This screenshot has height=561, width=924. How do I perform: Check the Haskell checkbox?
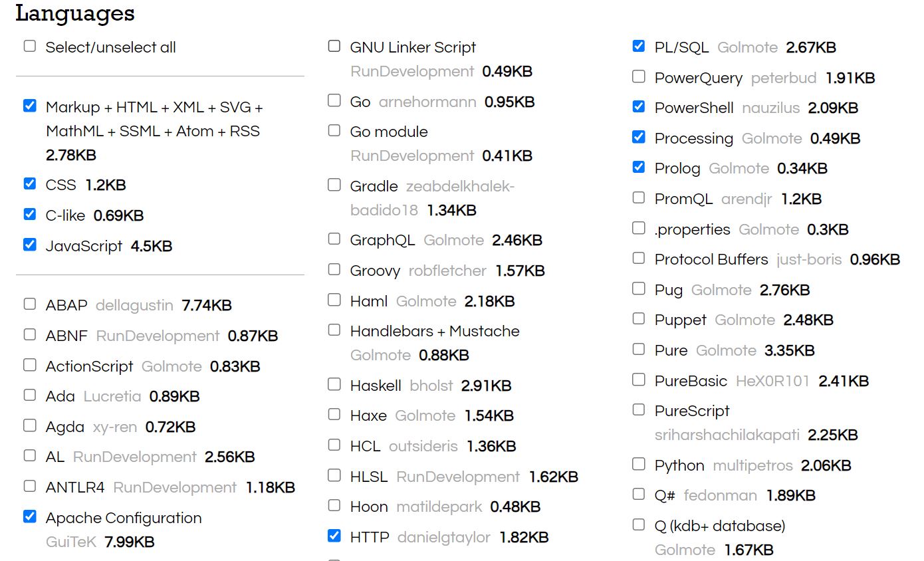point(334,385)
